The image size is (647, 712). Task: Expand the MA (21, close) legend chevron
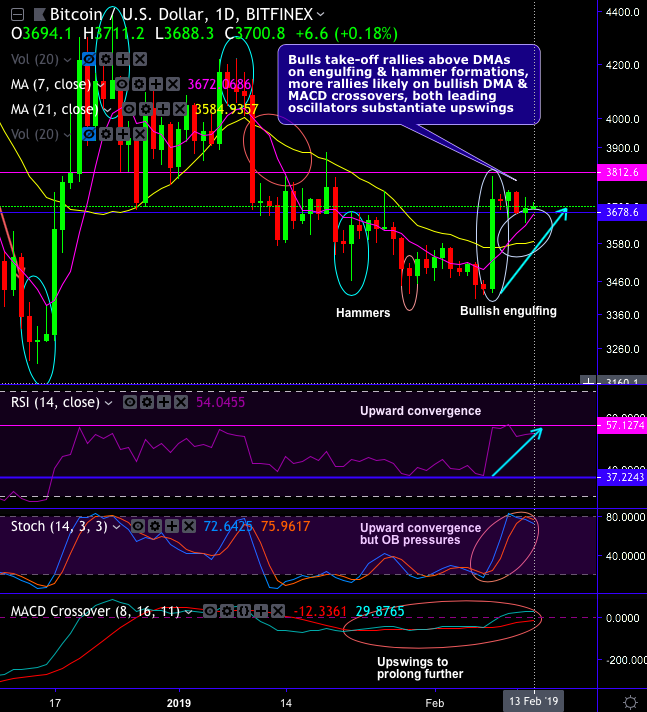click(x=109, y=110)
